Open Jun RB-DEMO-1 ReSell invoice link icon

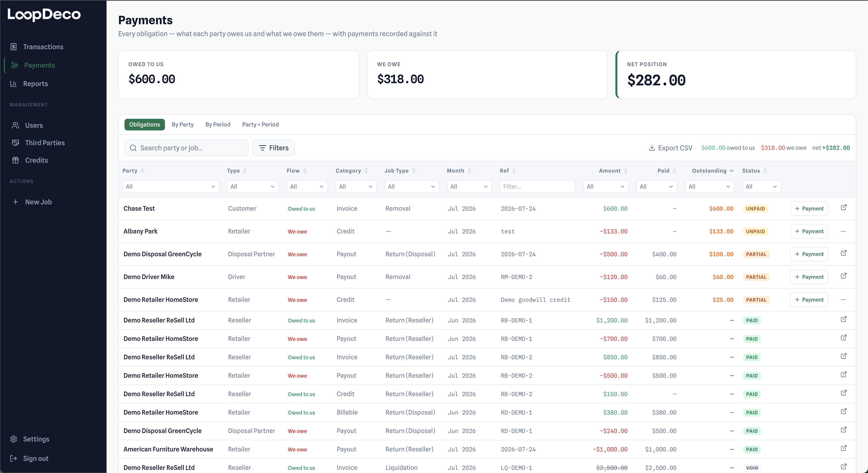click(x=843, y=319)
